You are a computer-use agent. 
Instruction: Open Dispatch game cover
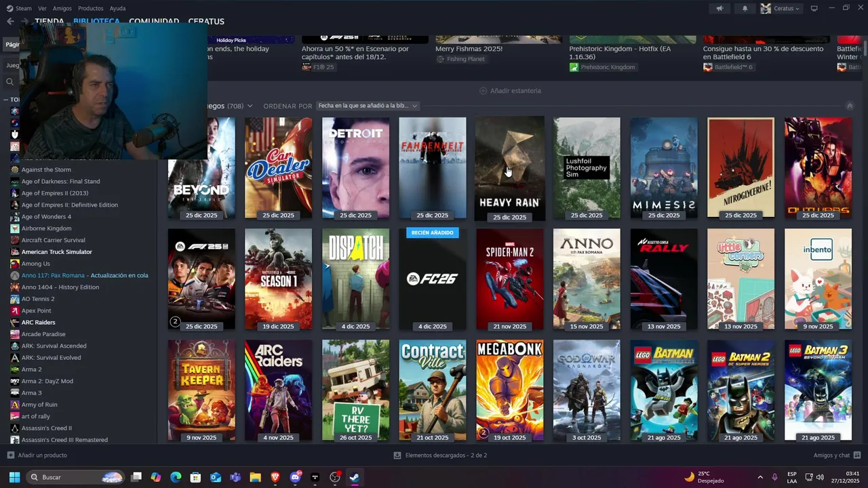pyautogui.click(x=355, y=279)
